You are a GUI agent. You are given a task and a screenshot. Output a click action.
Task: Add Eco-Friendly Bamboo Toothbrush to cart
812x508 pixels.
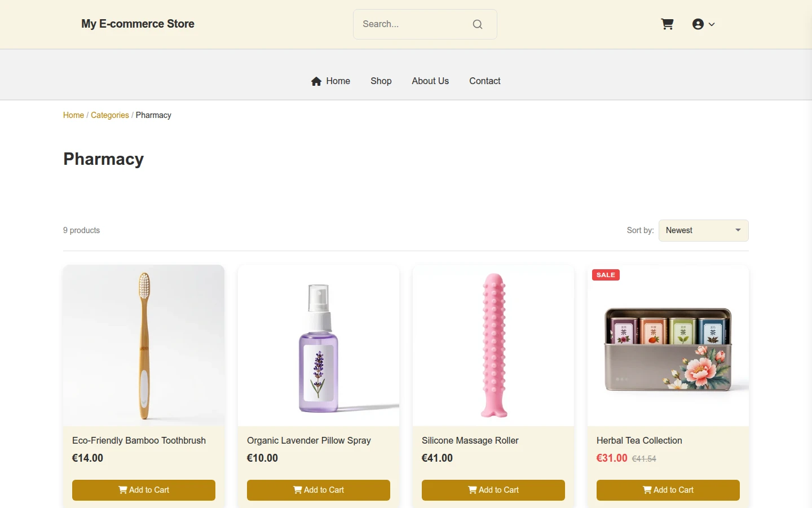tap(144, 490)
